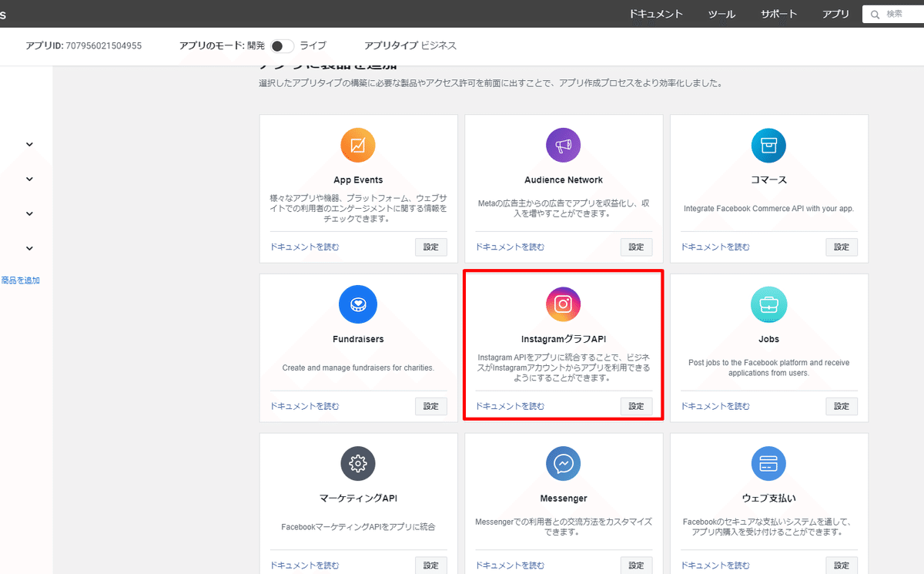Click 設定 on the Fundraisers card

431,406
